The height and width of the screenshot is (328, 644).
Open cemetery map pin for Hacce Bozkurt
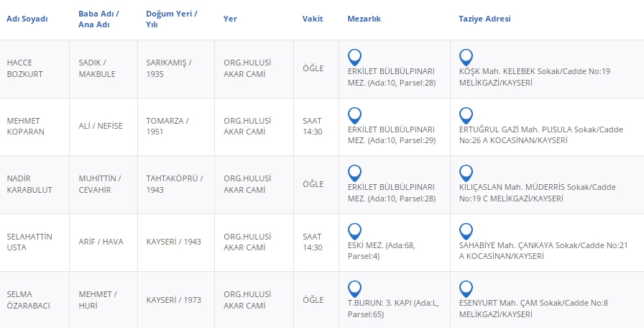pos(354,57)
